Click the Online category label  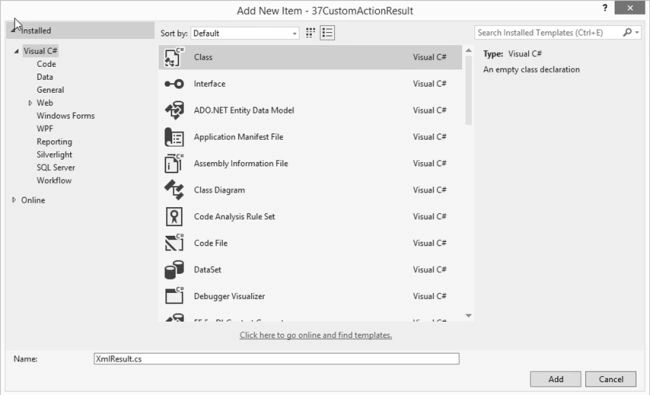33,200
